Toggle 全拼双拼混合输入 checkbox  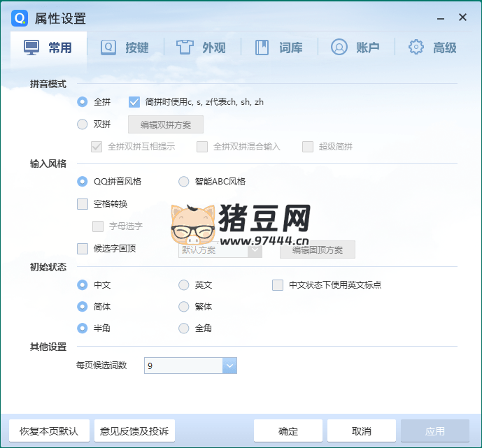(202, 147)
